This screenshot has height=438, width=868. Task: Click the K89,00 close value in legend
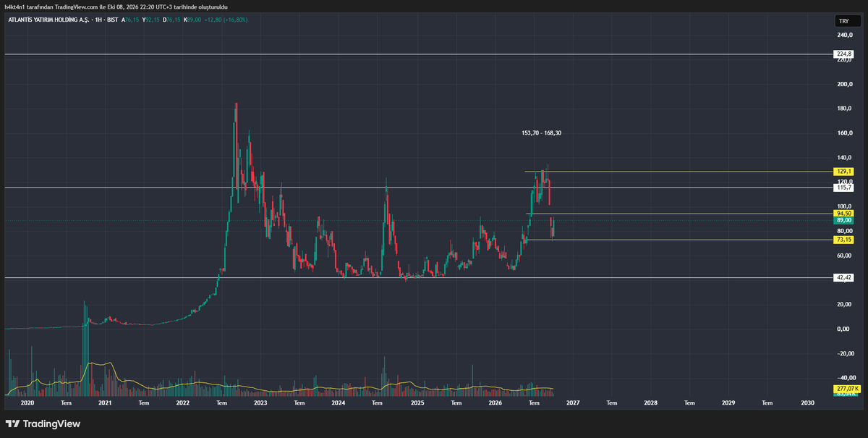click(x=192, y=20)
